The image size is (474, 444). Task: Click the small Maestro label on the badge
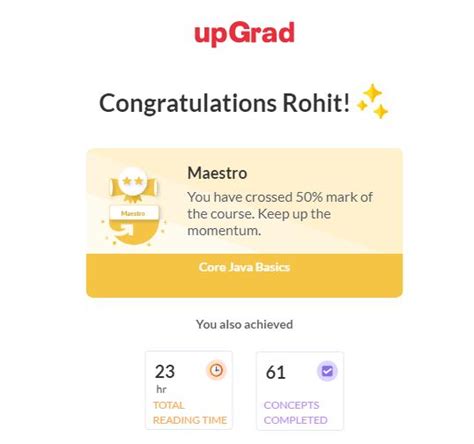coord(133,213)
